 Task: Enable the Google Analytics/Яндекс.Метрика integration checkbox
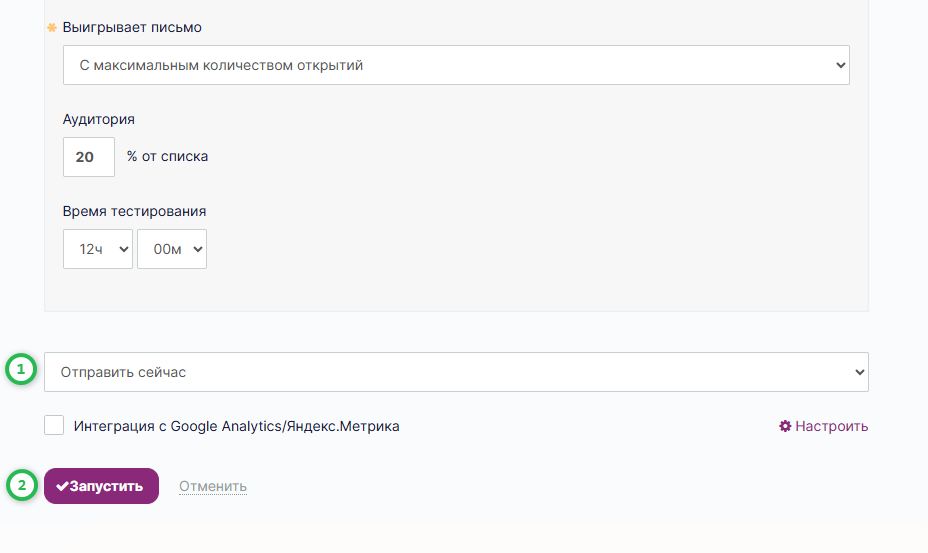coord(54,426)
